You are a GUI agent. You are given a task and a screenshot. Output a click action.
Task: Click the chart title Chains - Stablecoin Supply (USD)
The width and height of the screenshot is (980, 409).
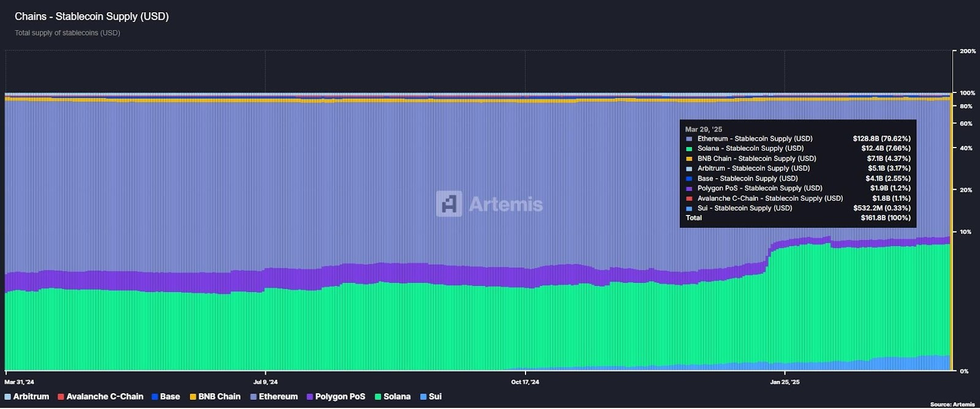pyautogui.click(x=92, y=17)
